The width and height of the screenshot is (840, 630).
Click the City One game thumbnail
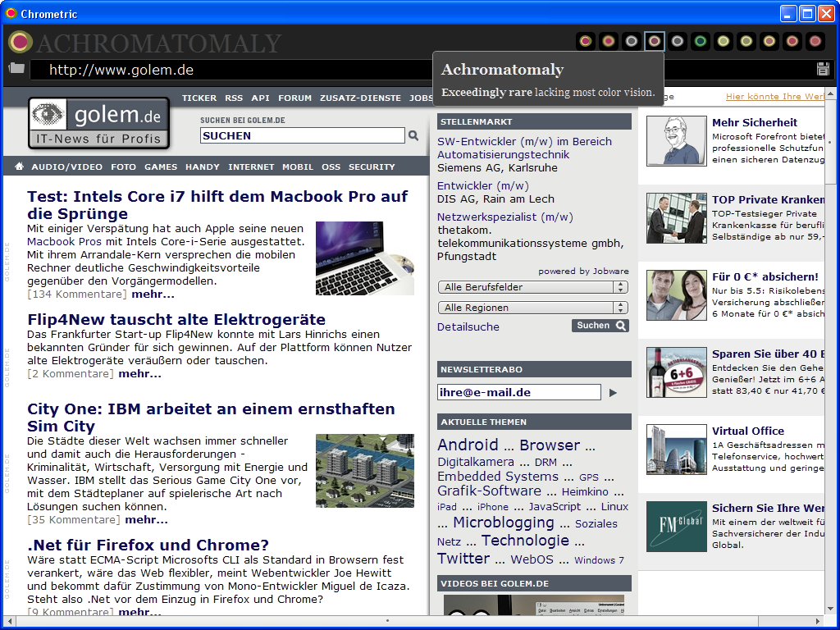[x=365, y=471]
